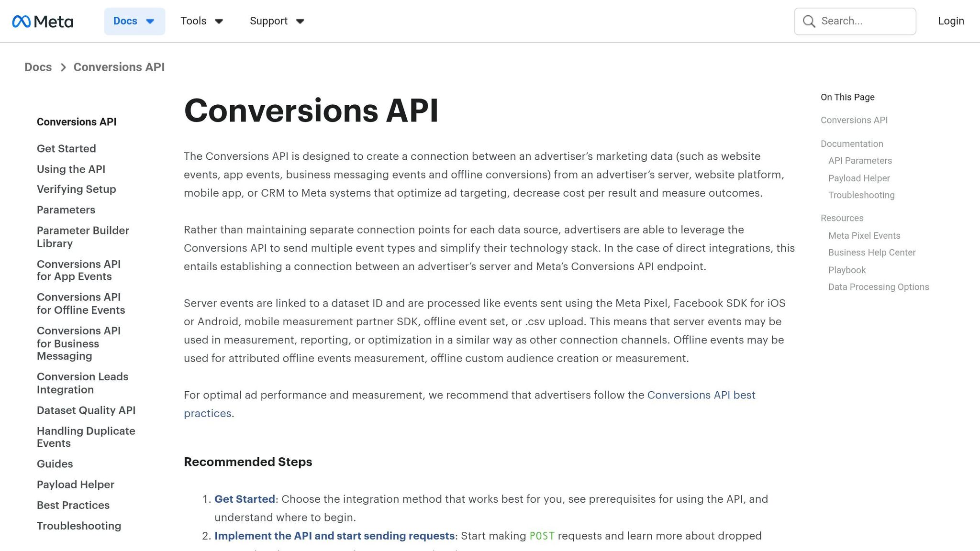Open the Support dropdown chevron
Viewport: 980px width, 551px height.
(300, 21)
